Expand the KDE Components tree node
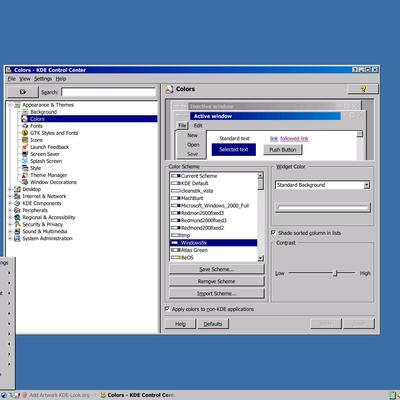This screenshot has width=400, height=400. [10, 203]
